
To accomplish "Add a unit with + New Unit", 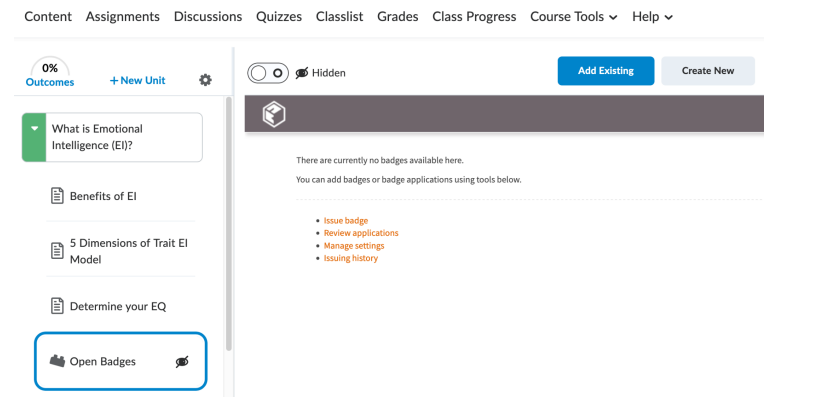I will [x=137, y=80].
